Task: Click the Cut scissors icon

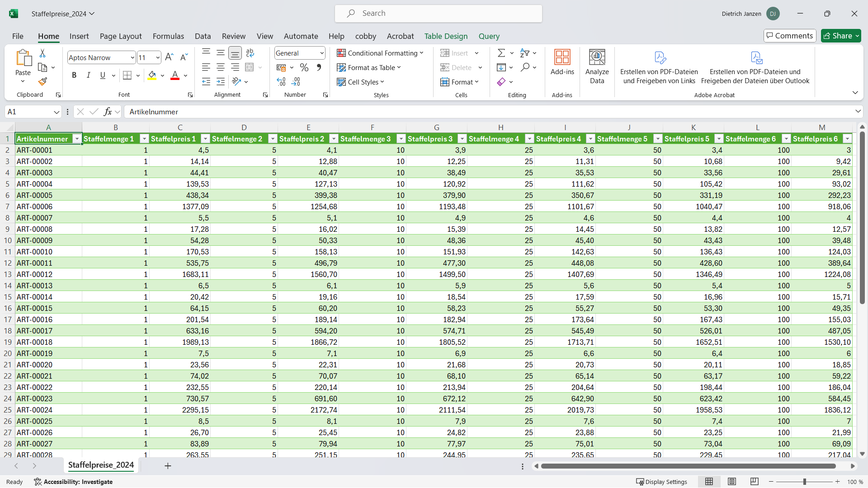Action: pyautogui.click(x=42, y=53)
